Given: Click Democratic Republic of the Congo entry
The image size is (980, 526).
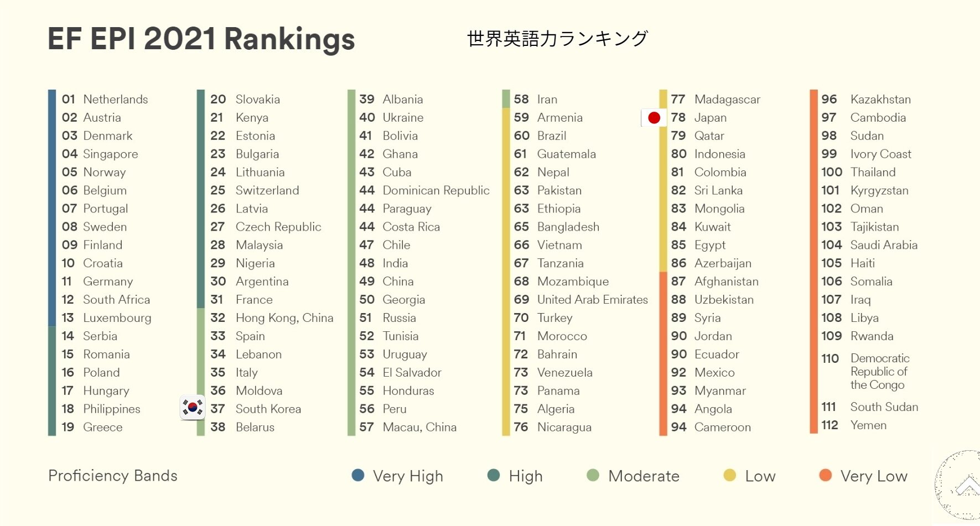Looking at the screenshot, I should pyautogui.click(x=879, y=372).
